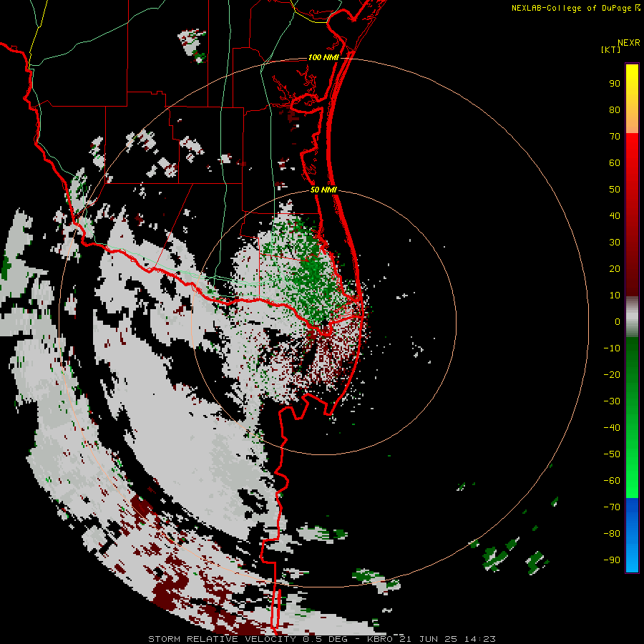Click the -30 scale label
This screenshot has height=644, width=644.
(x=612, y=401)
